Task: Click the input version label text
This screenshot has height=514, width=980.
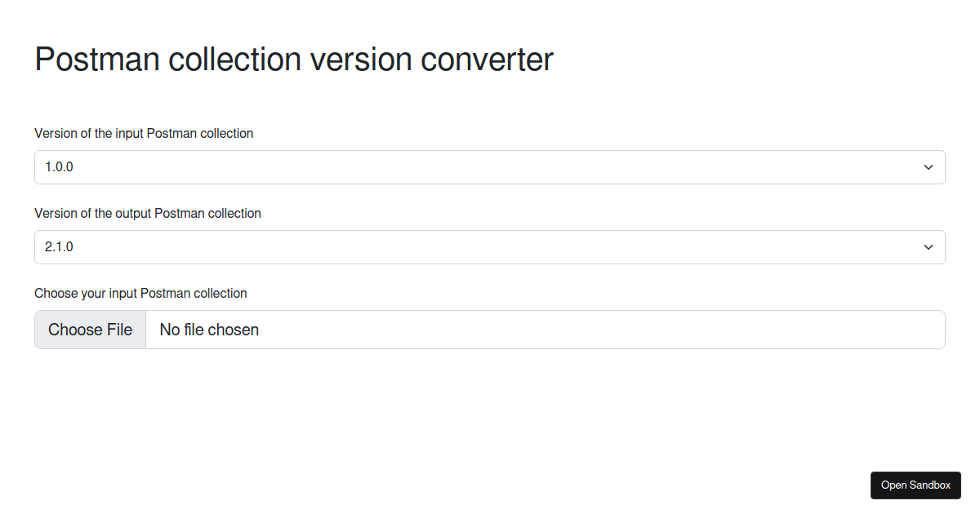Action: [144, 133]
